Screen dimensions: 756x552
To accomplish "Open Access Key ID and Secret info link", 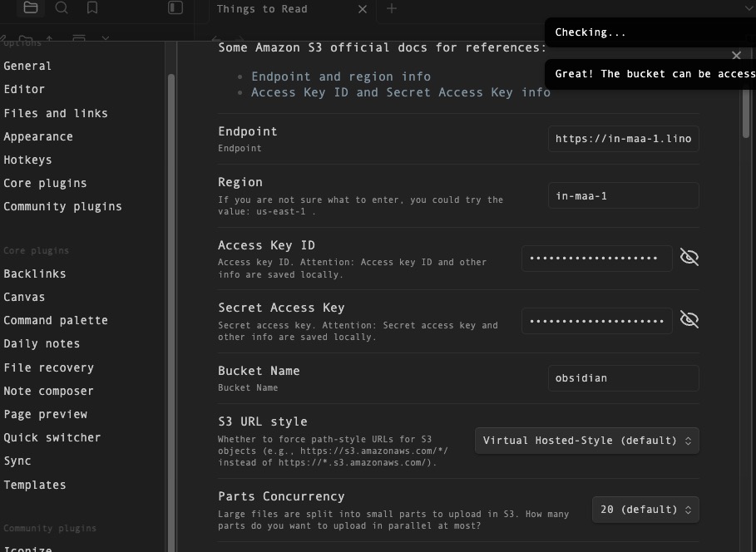I will coord(401,92).
